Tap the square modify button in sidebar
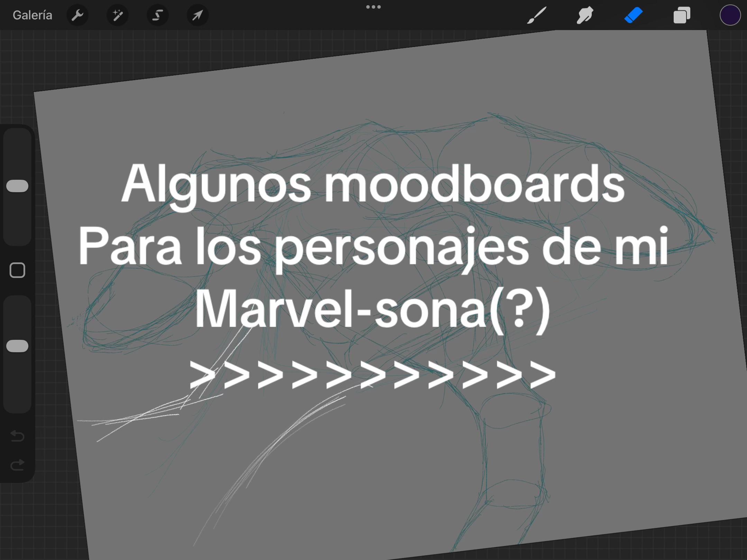This screenshot has height=560, width=747. click(17, 270)
